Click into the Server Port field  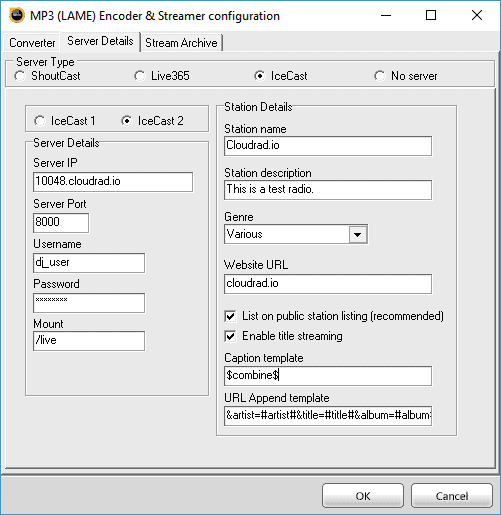tap(61, 223)
